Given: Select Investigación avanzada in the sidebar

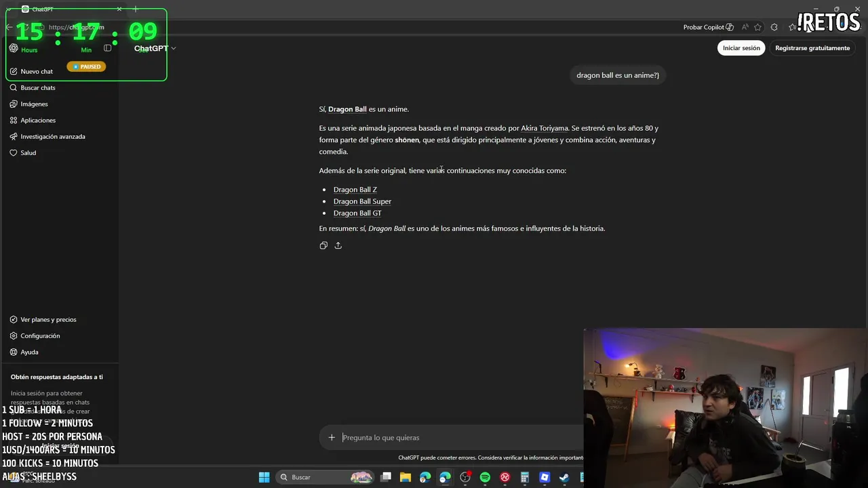Looking at the screenshot, I should pyautogui.click(x=47, y=136).
